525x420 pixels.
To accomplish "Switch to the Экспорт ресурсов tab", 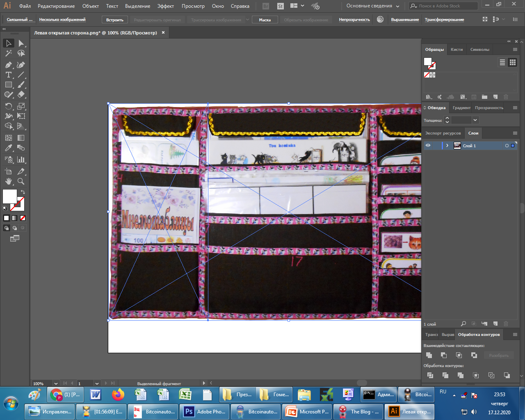I will tap(443, 133).
